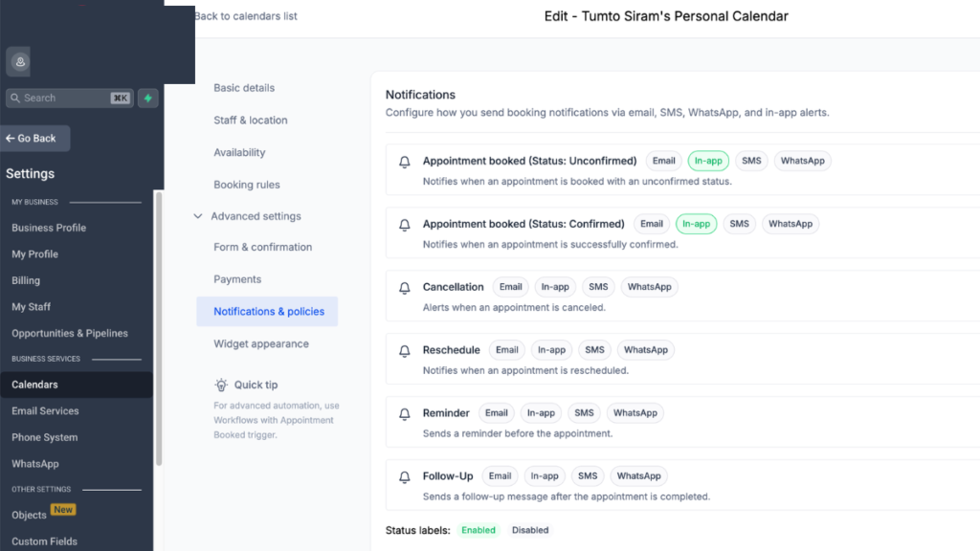Click the location pin profile icon top left
The height and width of the screenshot is (551, 980).
tap(18, 61)
